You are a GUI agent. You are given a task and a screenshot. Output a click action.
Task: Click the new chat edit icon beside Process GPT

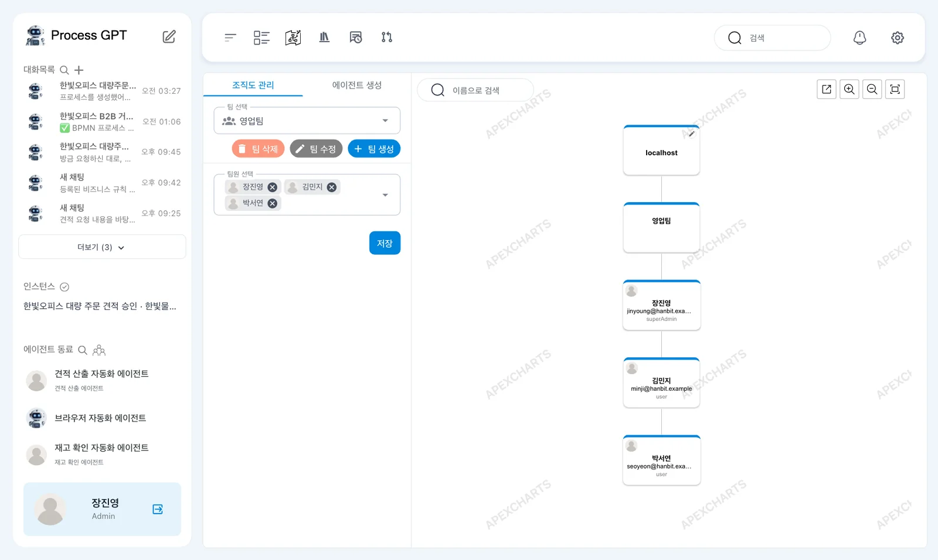pyautogui.click(x=169, y=36)
